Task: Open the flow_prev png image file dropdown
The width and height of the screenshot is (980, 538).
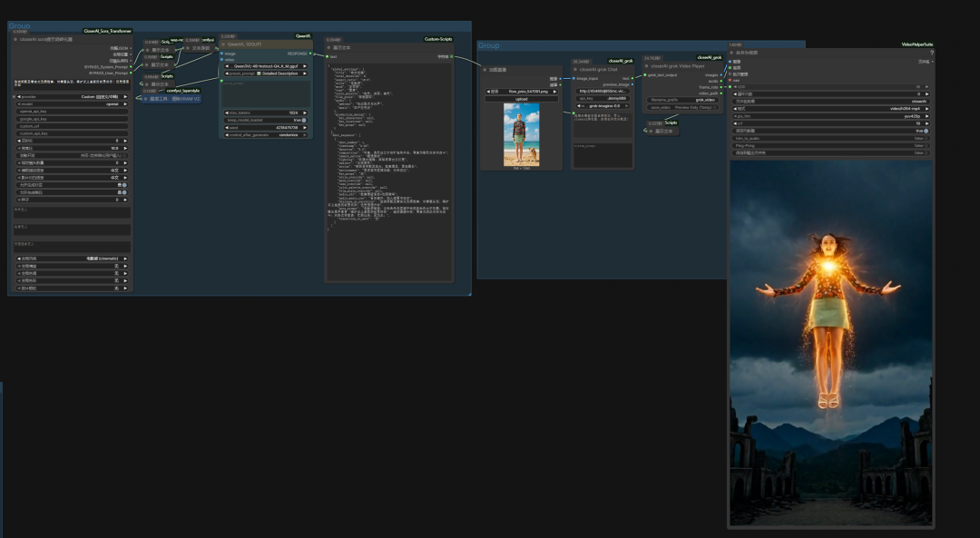Action: [521, 92]
